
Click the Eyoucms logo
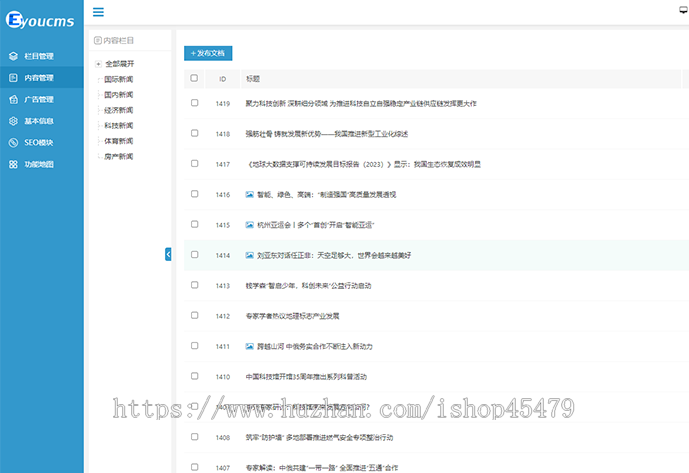(x=40, y=20)
